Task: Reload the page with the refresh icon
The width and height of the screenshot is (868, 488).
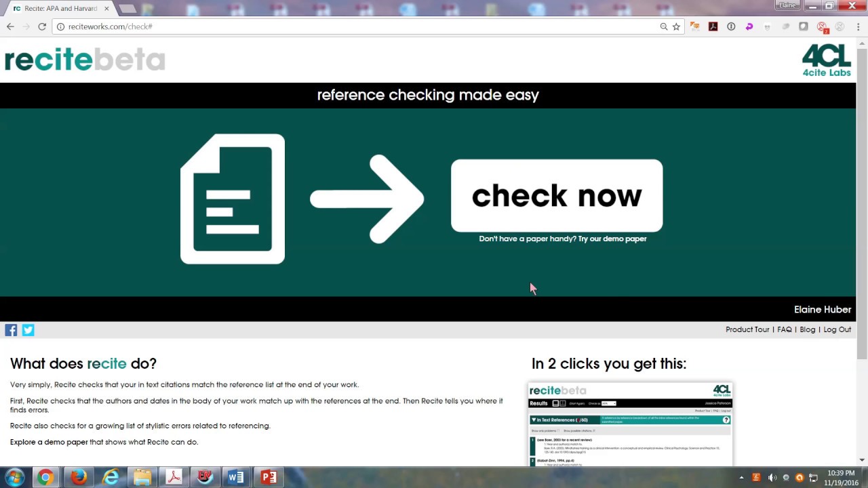Action: point(42,26)
